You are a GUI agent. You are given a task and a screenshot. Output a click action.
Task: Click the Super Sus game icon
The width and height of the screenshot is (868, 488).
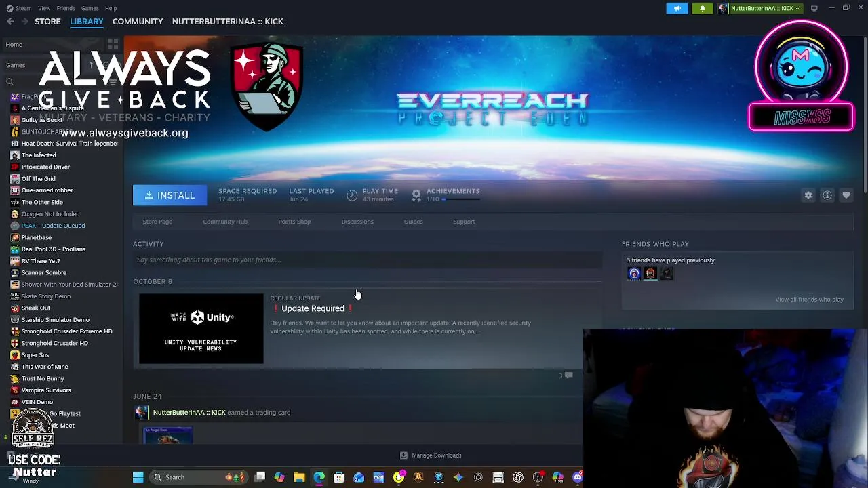[x=14, y=355]
